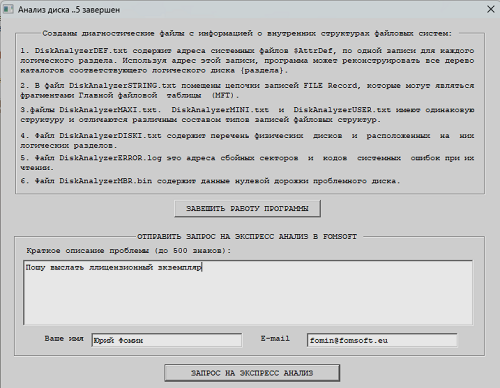Image resolution: width=500 pixels, height=388 pixels.
Task: Click the window title 'Анализ диска ..5 завершен'
Action: (x=69, y=10)
